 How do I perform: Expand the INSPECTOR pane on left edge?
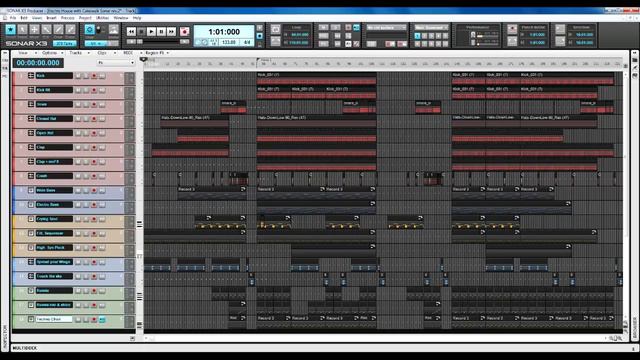pos(5,337)
